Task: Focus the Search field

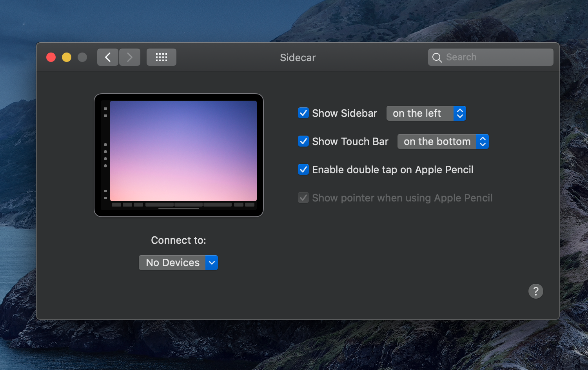Action: [x=491, y=57]
